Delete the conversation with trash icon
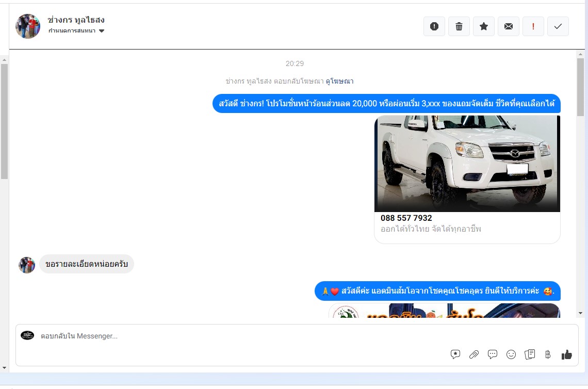This screenshot has height=389, width=588. pos(459,26)
